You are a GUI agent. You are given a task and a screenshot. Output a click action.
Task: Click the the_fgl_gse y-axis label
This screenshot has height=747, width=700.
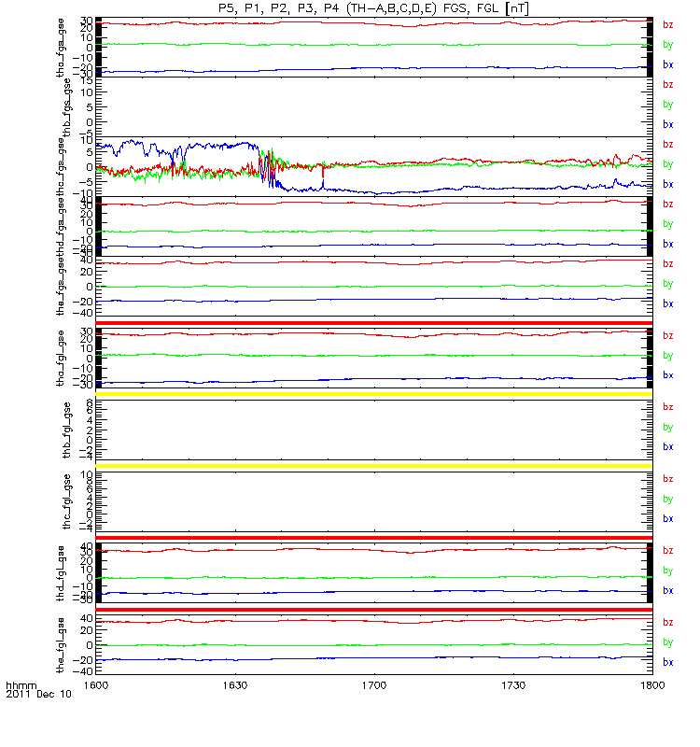tap(61, 645)
